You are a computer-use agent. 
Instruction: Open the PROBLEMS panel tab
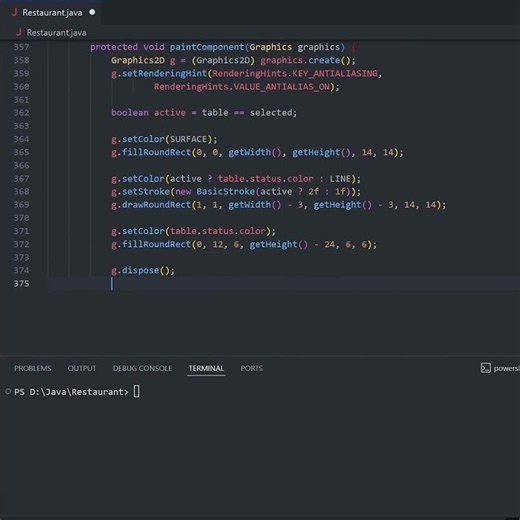click(x=33, y=368)
